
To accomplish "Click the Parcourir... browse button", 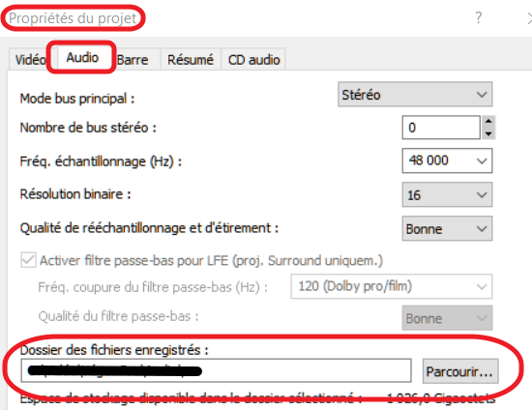I will click(460, 371).
